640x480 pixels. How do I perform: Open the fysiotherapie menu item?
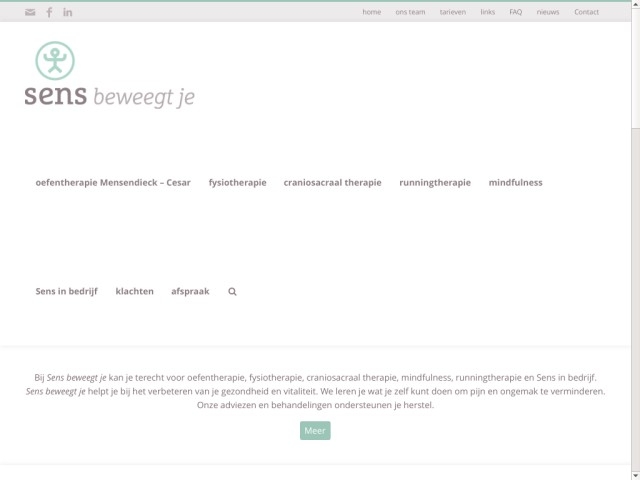coord(237,183)
